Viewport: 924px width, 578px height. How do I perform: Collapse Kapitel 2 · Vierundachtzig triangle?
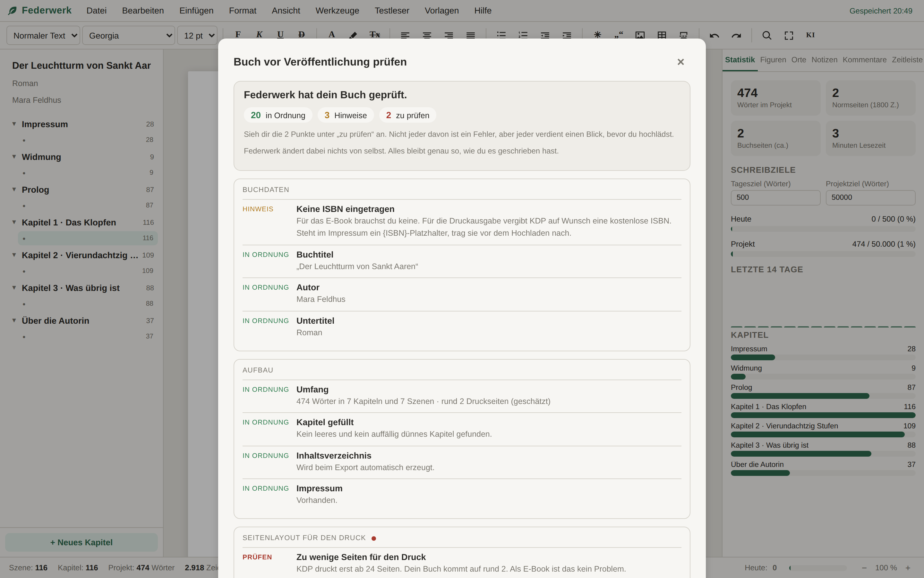click(14, 255)
